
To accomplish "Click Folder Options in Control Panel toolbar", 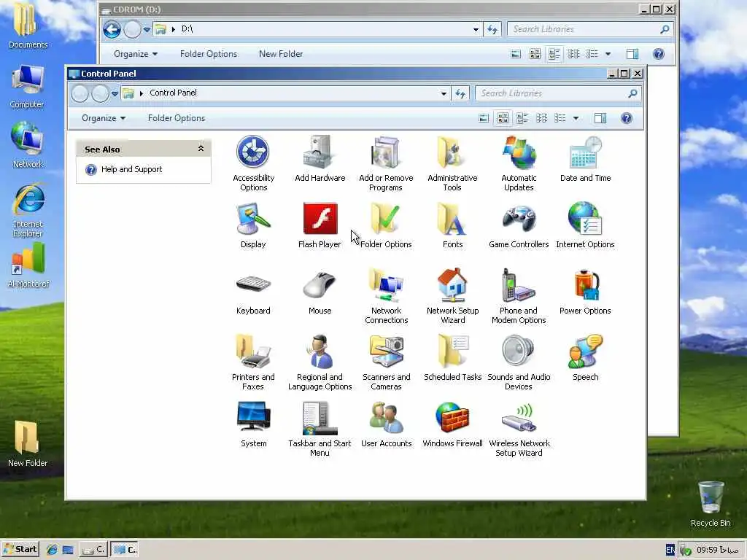I will [x=177, y=118].
